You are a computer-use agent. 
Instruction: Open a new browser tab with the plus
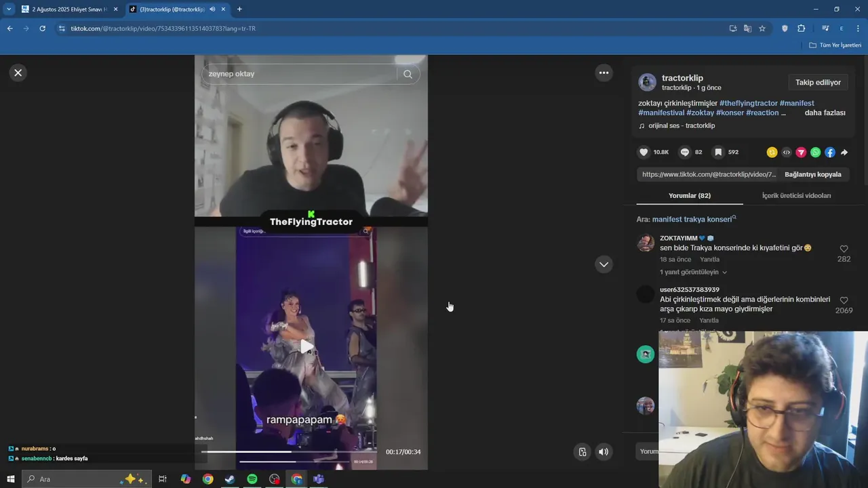pyautogui.click(x=239, y=9)
